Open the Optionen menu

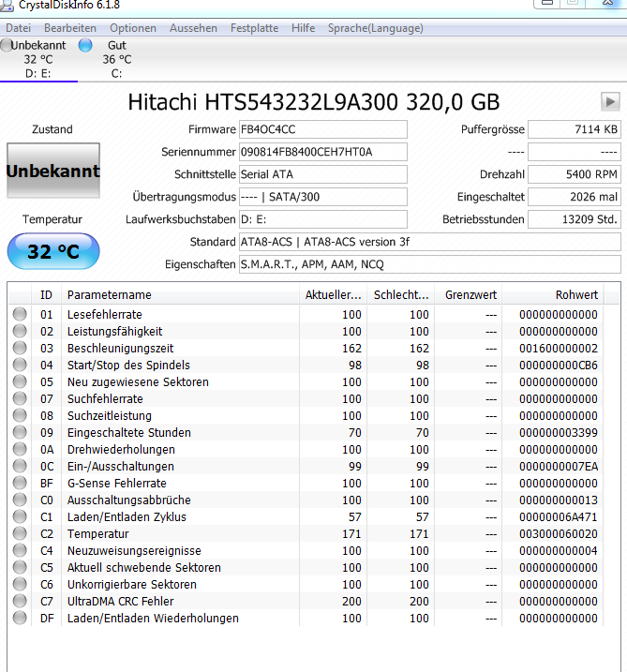pos(133,28)
